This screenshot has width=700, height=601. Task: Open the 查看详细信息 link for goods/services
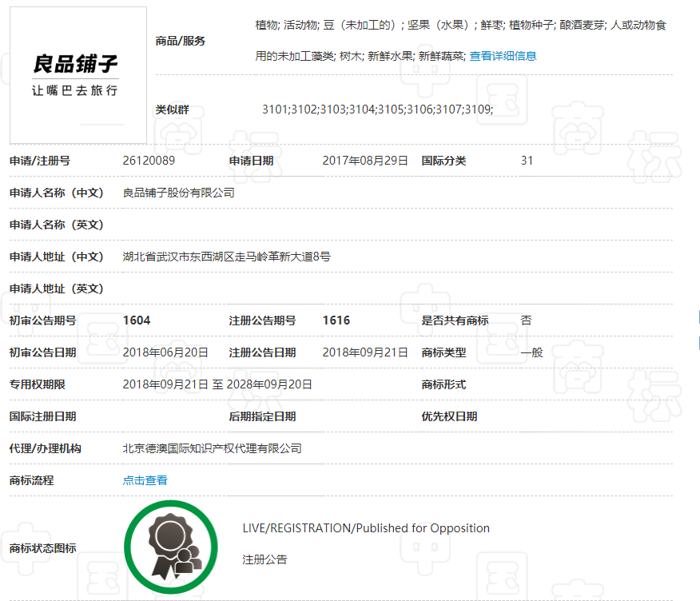tap(503, 56)
